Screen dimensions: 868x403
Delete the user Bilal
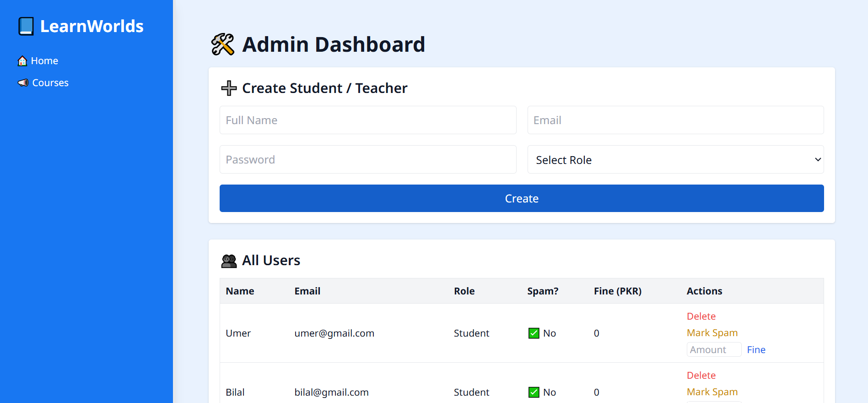click(x=701, y=376)
